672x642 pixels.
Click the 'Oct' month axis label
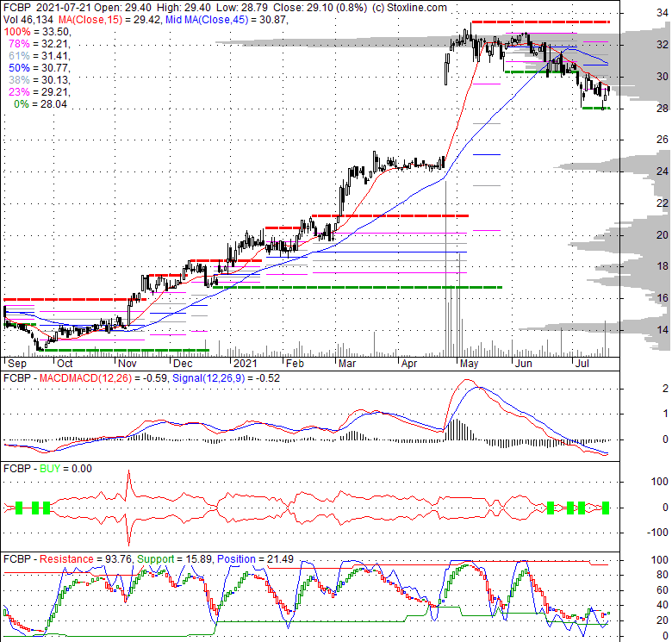click(65, 364)
